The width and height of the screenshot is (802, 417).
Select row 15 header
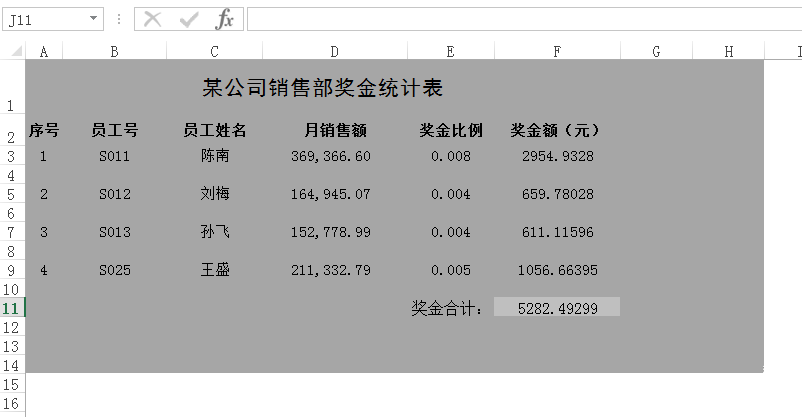(x=12, y=385)
